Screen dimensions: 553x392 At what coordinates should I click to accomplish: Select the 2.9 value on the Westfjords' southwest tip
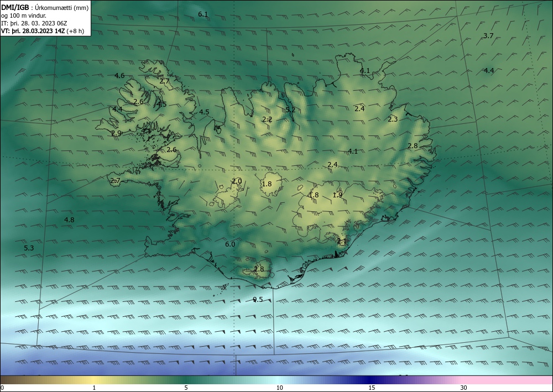116,133
